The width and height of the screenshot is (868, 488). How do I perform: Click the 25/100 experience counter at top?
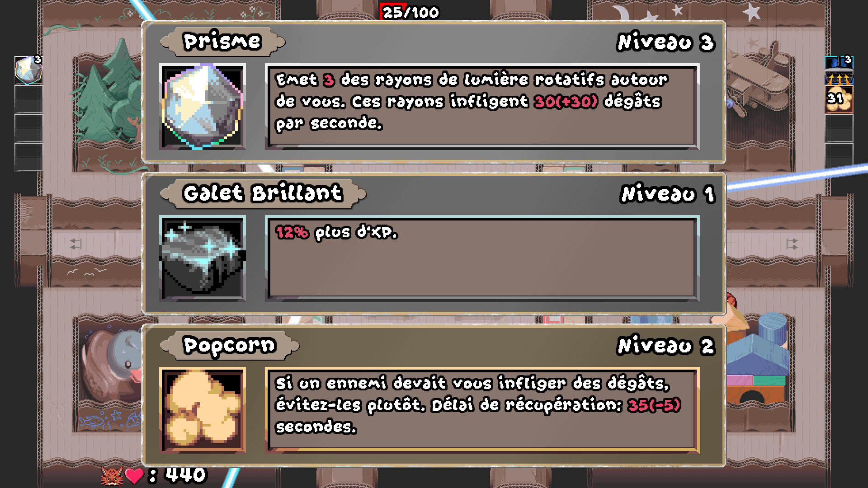click(x=410, y=12)
